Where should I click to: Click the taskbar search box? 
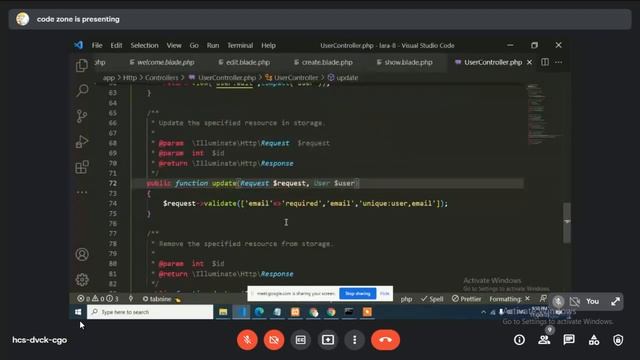(150, 312)
